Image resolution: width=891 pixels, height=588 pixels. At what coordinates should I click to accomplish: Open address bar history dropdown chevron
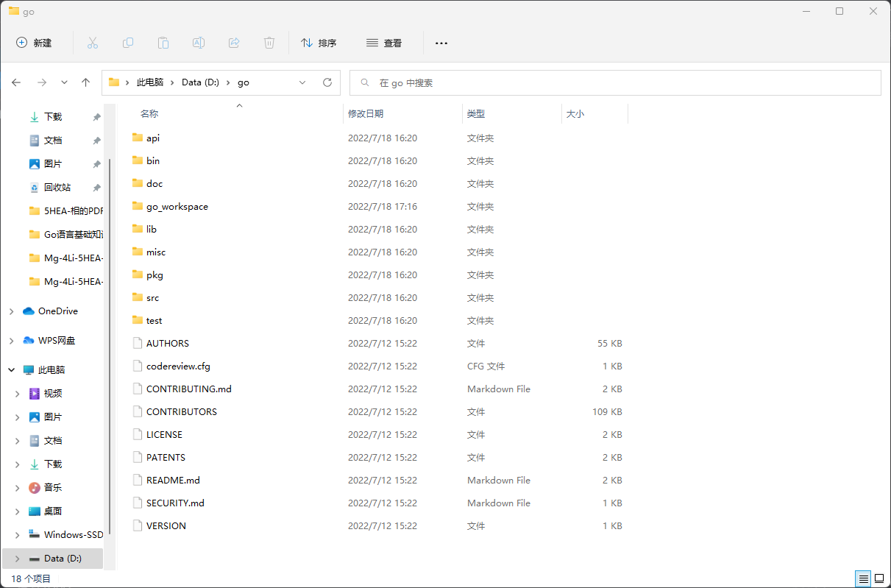302,82
